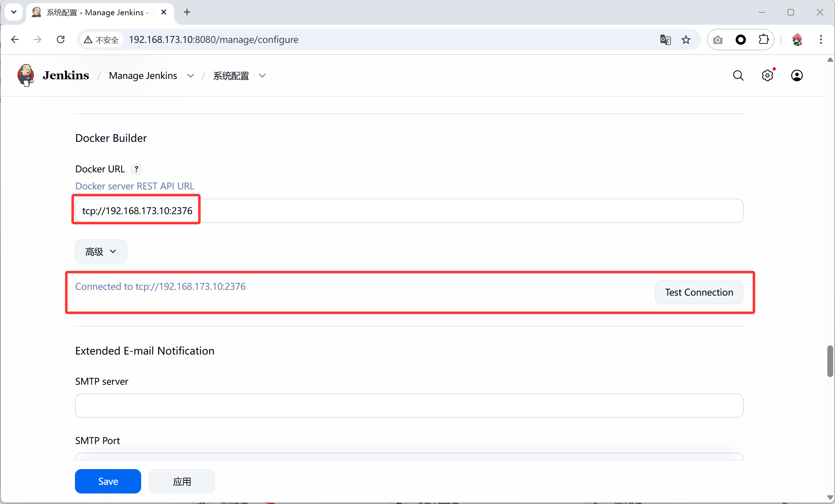
Task: Click the Jenkins butler logo icon
Action: [x=25, y=75]
